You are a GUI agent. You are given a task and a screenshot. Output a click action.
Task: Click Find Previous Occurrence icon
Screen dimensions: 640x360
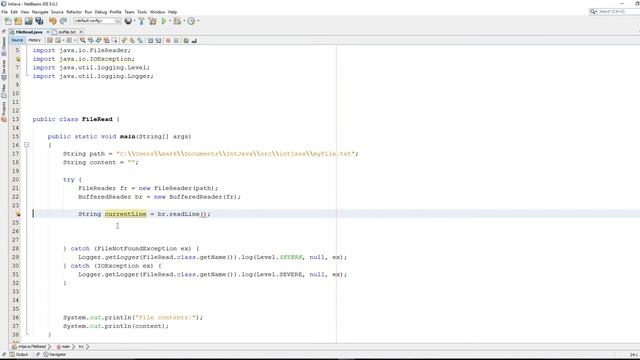(91, 40)
